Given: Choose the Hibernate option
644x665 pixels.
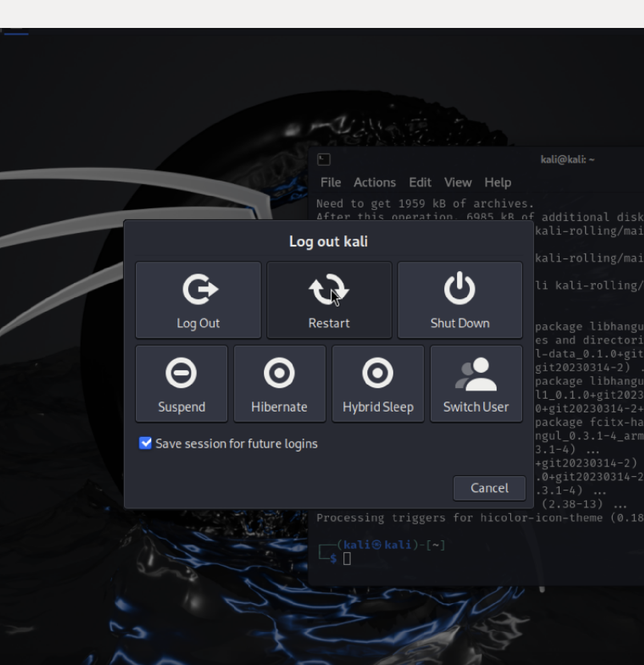Looking at the screenshot, I should point(280,384).
